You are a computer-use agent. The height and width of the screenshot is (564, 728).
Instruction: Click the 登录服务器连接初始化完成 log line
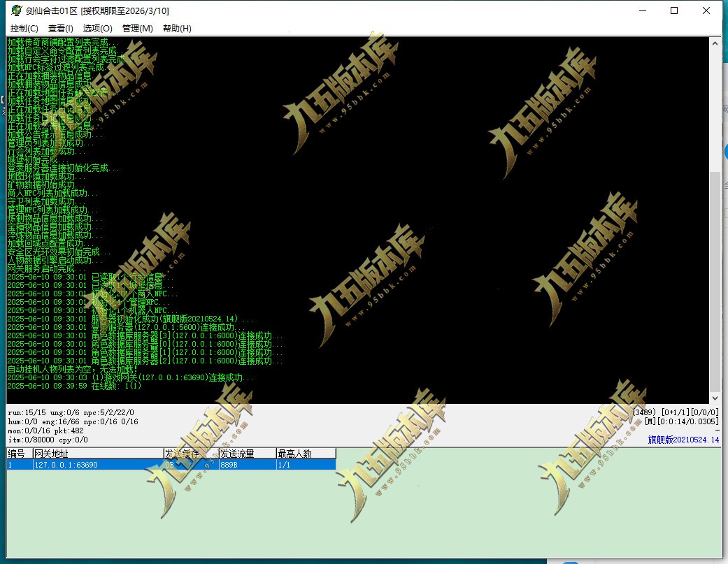(x=63, y=168)
